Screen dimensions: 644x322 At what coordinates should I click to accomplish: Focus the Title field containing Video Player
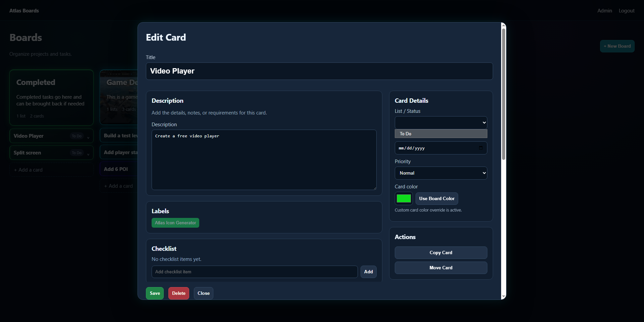click(319, 71)
